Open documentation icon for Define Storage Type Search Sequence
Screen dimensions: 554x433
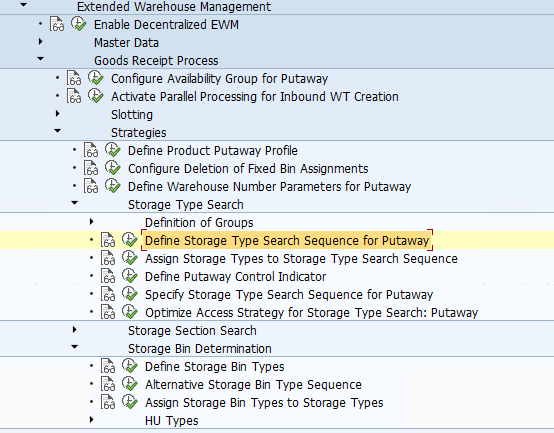108,241
